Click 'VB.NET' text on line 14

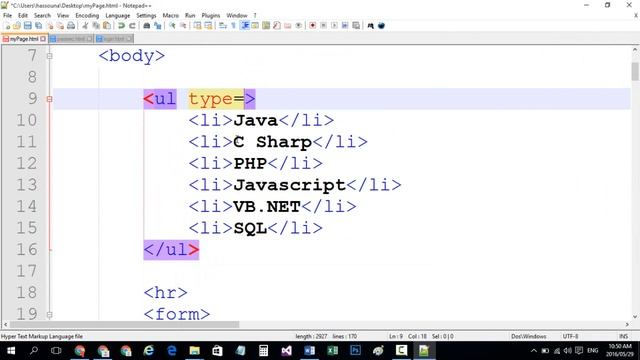[x=267, y=207]
